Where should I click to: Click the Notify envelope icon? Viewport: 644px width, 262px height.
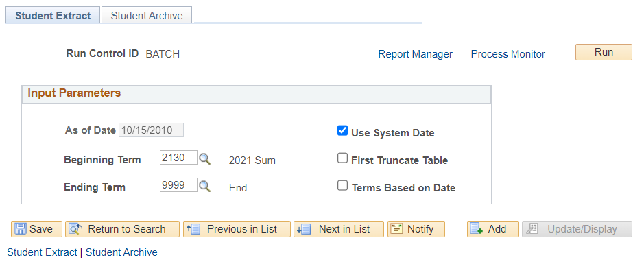[x=397, y=229]
